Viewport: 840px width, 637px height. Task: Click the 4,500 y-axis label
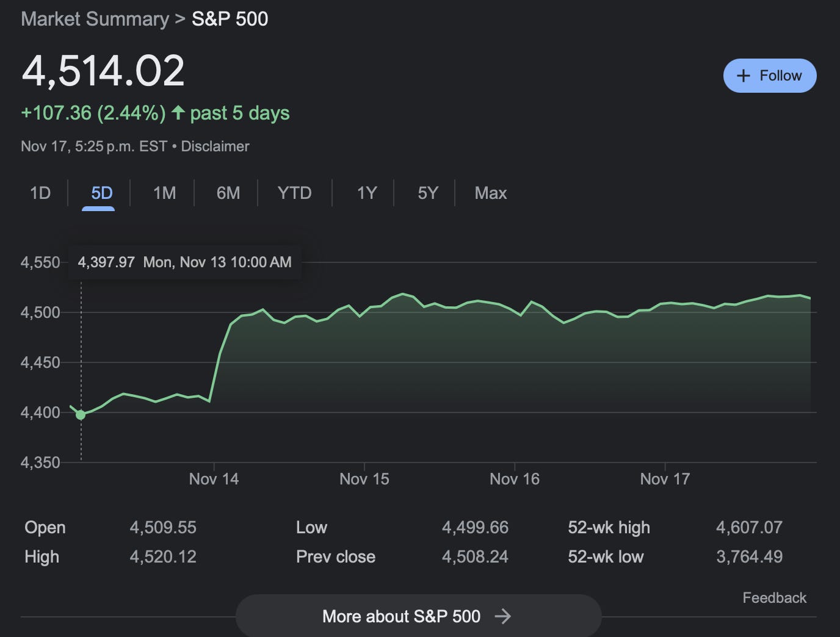click(x=40, y=312)
